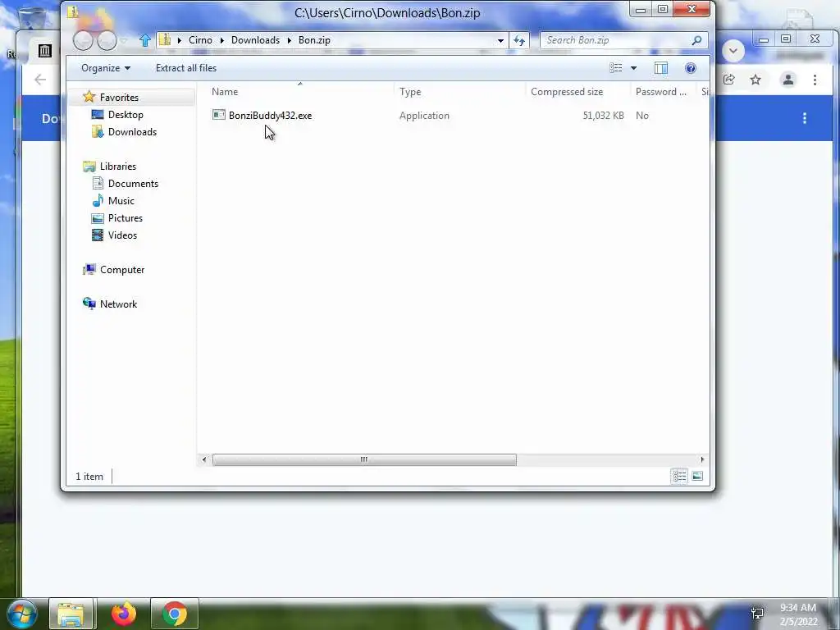
Task: Click the 51,032 KB size cell
Action: (603, 115)
